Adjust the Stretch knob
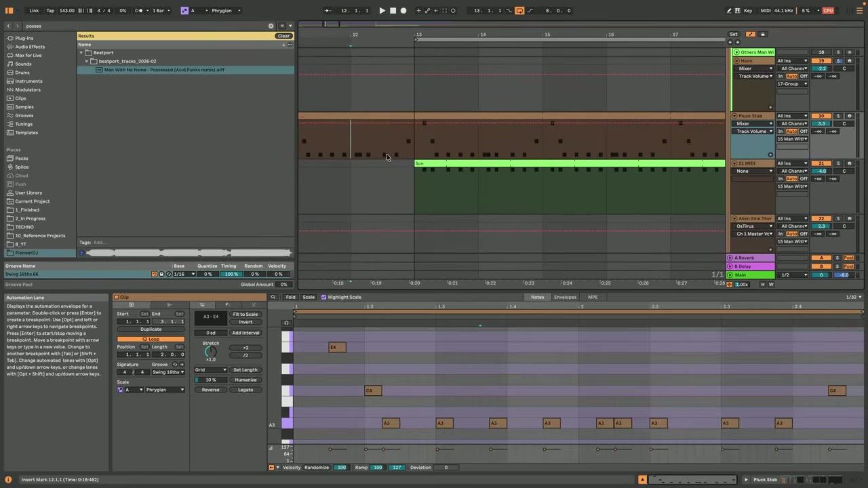This screenshot has width=868, height=488. (211, 352)
